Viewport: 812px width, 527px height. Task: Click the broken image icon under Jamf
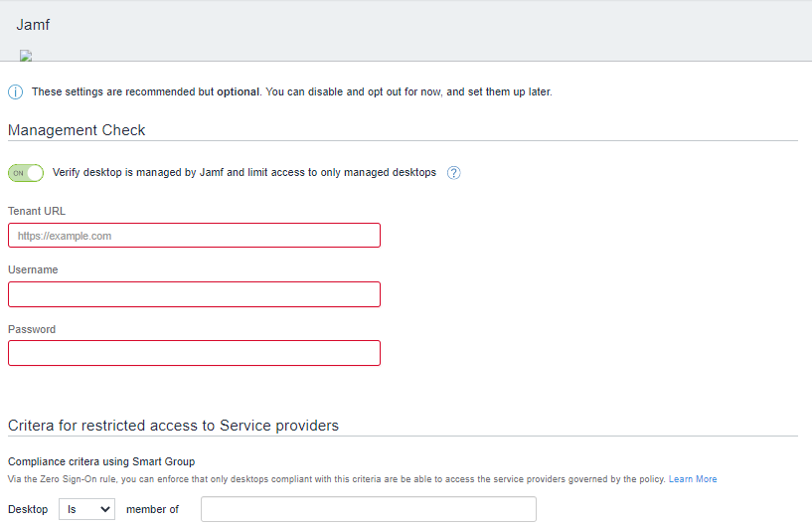click(x=26, y=56)
